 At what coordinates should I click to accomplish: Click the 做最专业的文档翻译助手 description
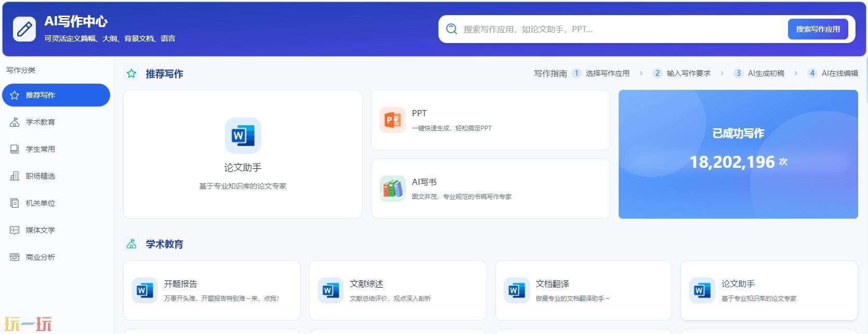573,298
